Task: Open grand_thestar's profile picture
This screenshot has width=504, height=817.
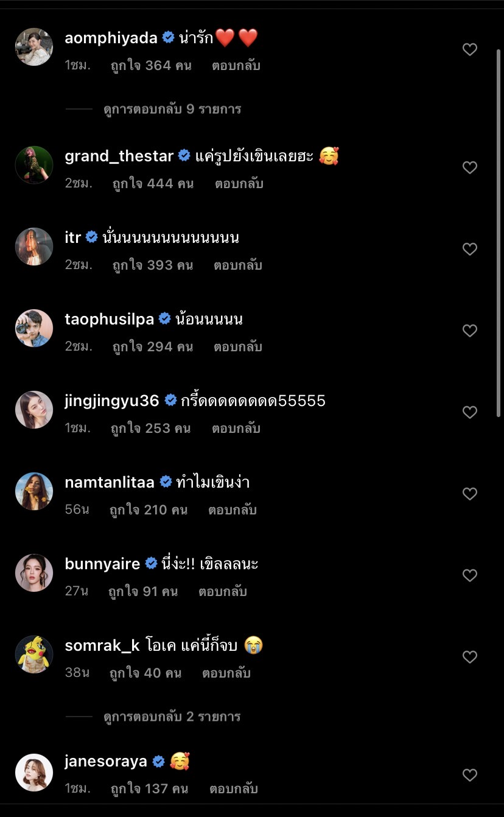Action: click(x=34, y=165)
